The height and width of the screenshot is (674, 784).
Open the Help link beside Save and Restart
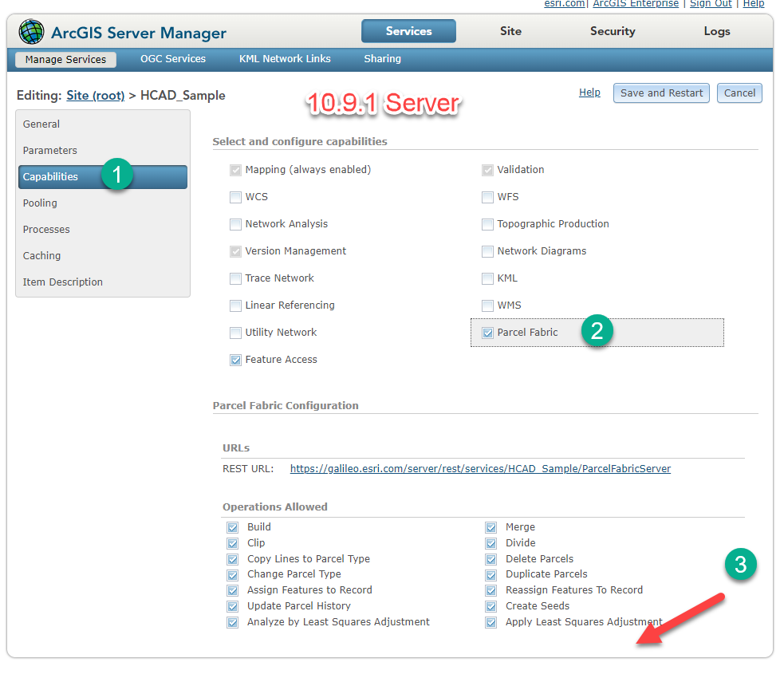pyautogui.click(x=589, y=93)
